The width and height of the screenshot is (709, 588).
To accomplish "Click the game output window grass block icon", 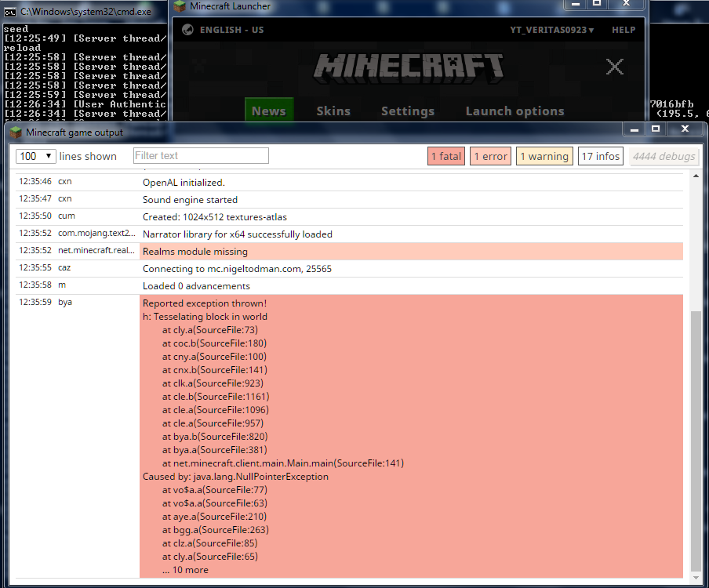I will click(16, 132).
